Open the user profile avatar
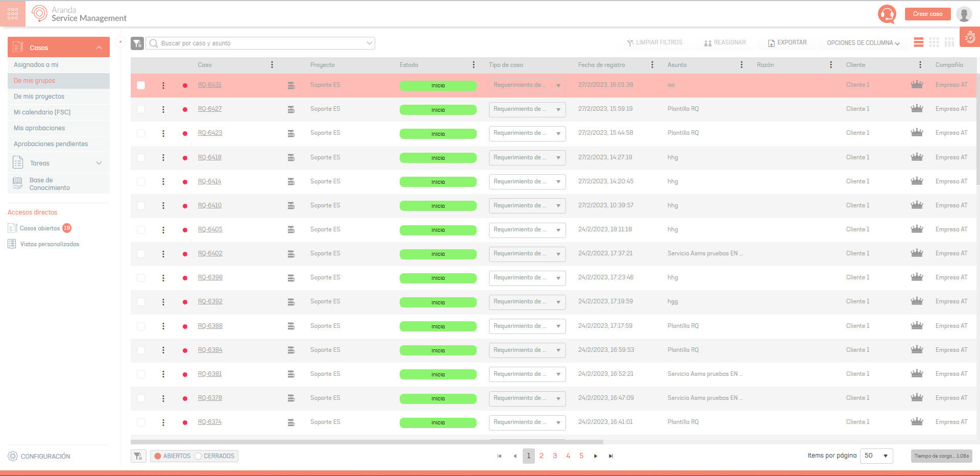Image resolution: width=980 pixels, height=476 pixels. coord(964,14)
